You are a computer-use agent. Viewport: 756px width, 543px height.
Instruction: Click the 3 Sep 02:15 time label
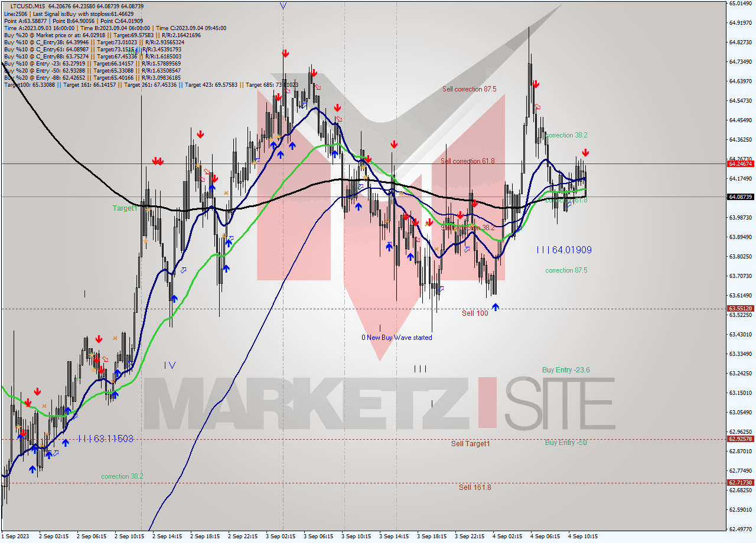[x=281, y=537]
